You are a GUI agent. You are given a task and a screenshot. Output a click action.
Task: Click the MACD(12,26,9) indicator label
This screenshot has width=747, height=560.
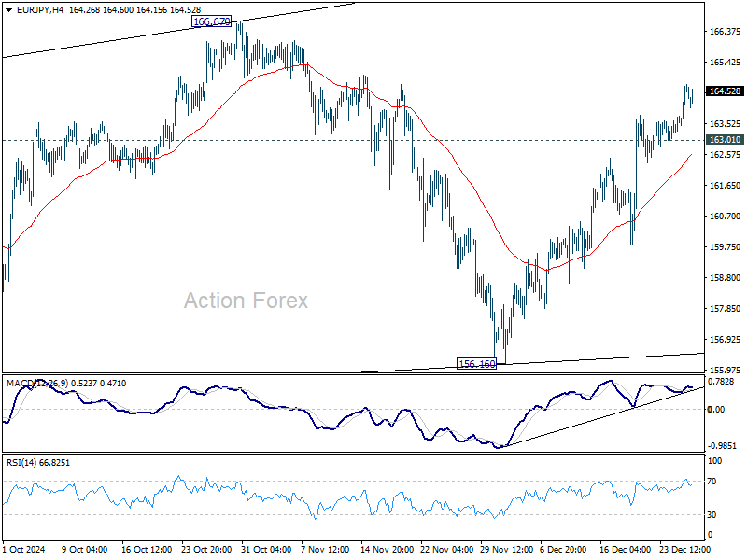[x=37, y=384]
